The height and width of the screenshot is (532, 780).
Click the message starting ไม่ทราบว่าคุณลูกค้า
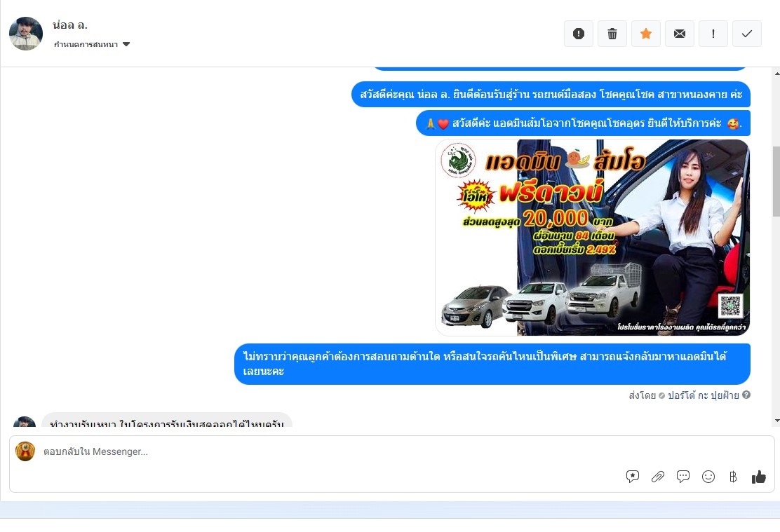(x=492, y=364)
